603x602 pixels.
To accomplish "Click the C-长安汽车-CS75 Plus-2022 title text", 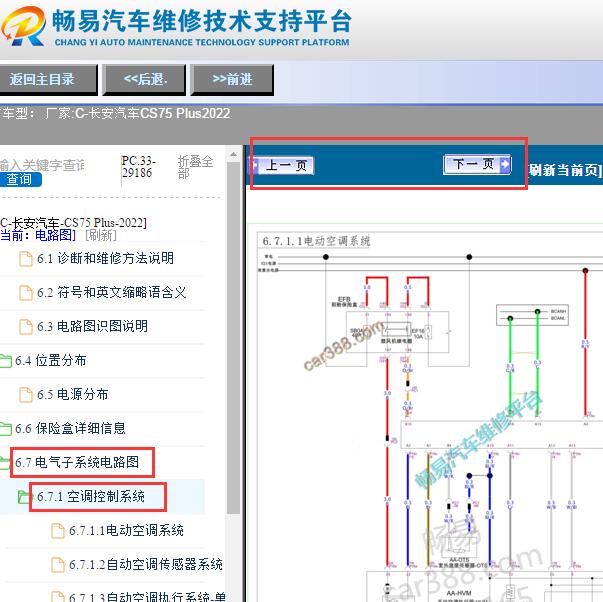I will click(x=73, y=223).
